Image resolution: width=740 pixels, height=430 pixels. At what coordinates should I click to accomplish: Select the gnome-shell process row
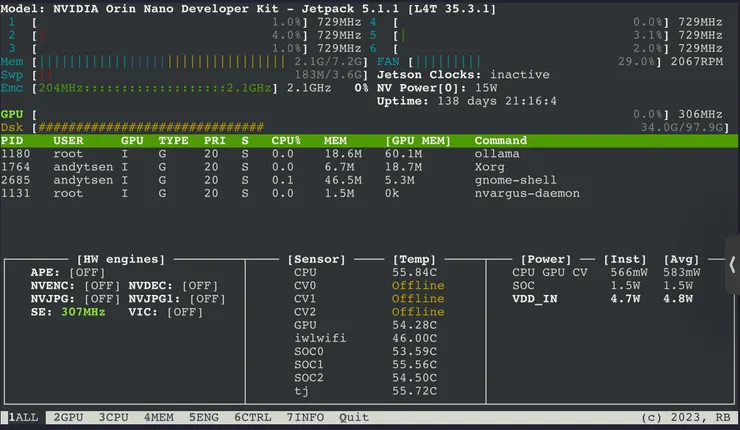[x=369, y=180]
